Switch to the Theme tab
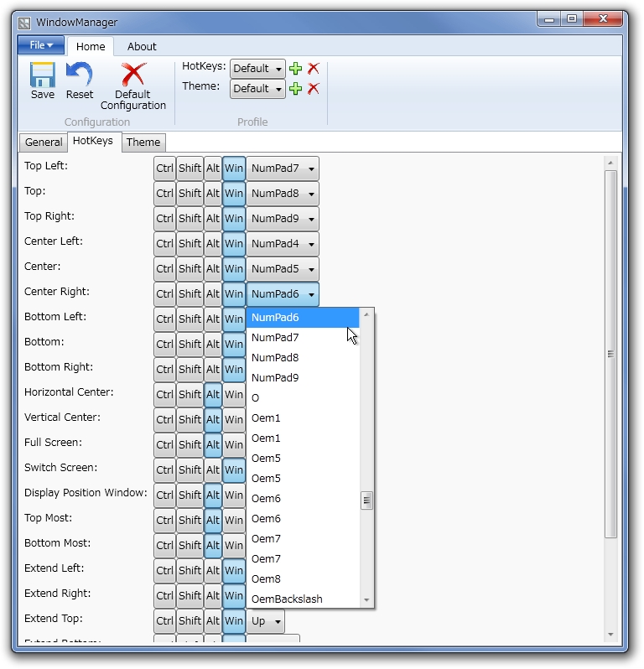The image size is (644, 669). [x=143, y=142]
